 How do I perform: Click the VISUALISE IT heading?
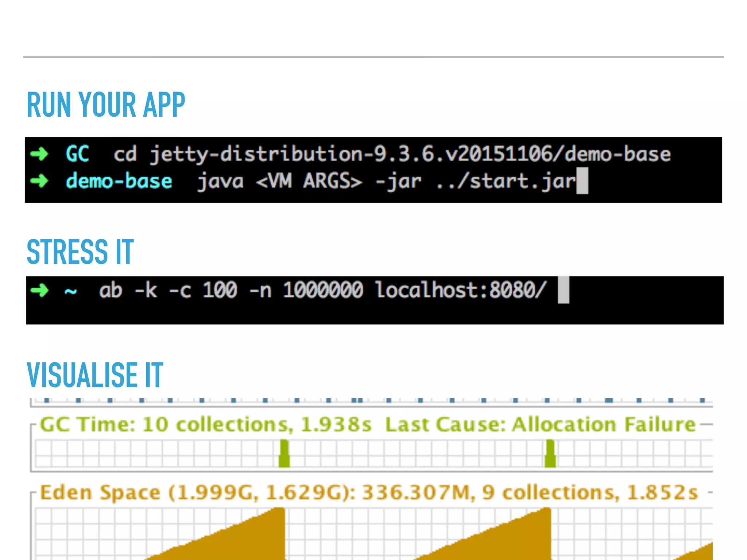pos(95,375)
